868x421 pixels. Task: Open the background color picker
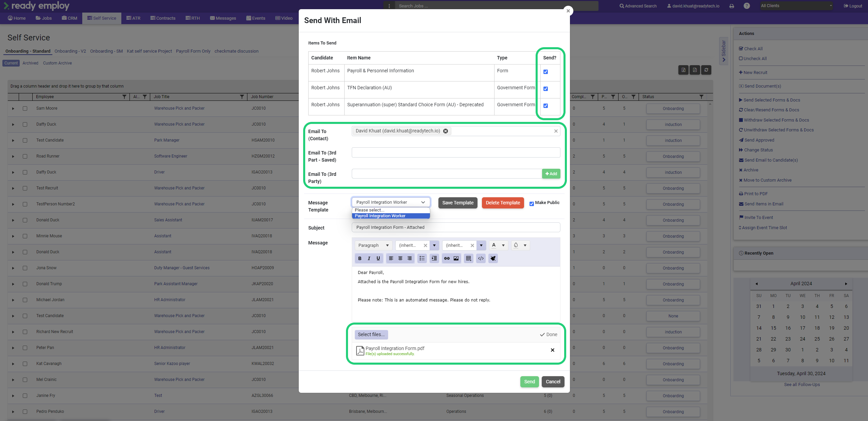coord(520,245)
